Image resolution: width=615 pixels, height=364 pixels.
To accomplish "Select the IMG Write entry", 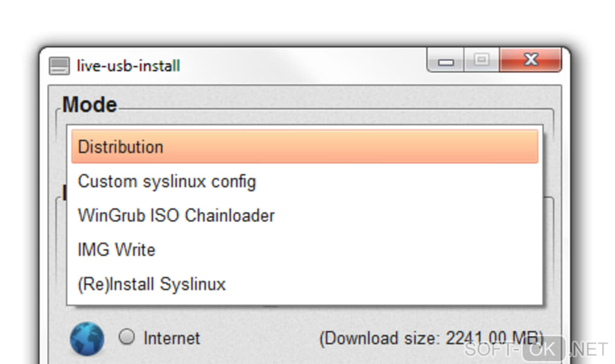I will [116, 249].
